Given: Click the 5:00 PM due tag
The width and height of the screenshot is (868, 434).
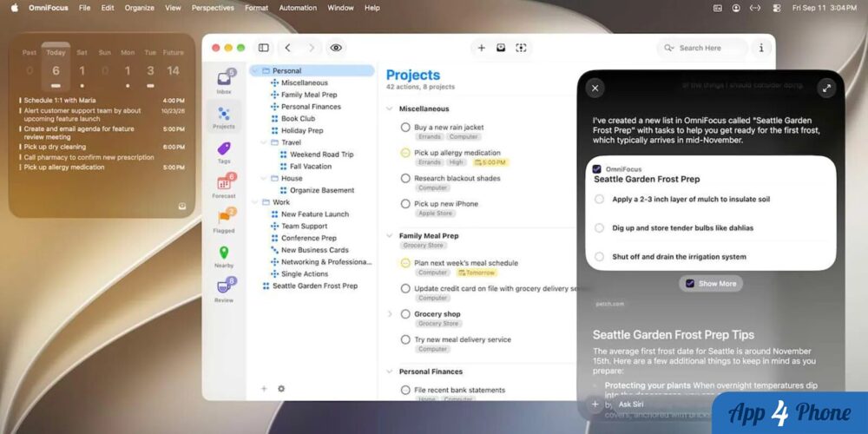Looking at the screenshot, I should (x=490, y=163).
